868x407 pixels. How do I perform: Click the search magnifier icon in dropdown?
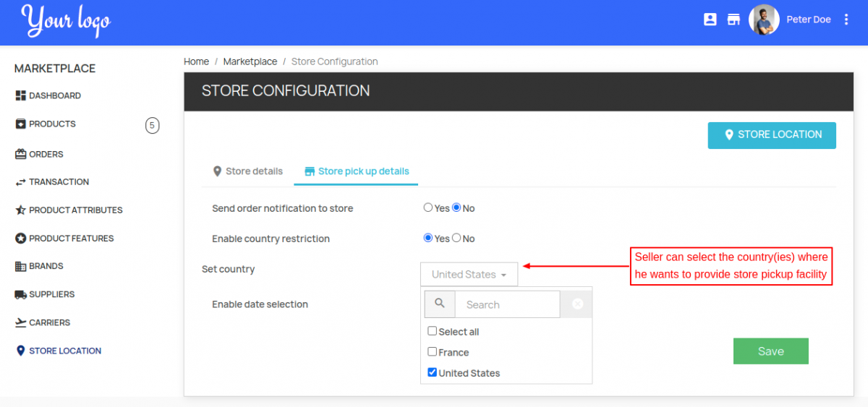pos(440,304)
